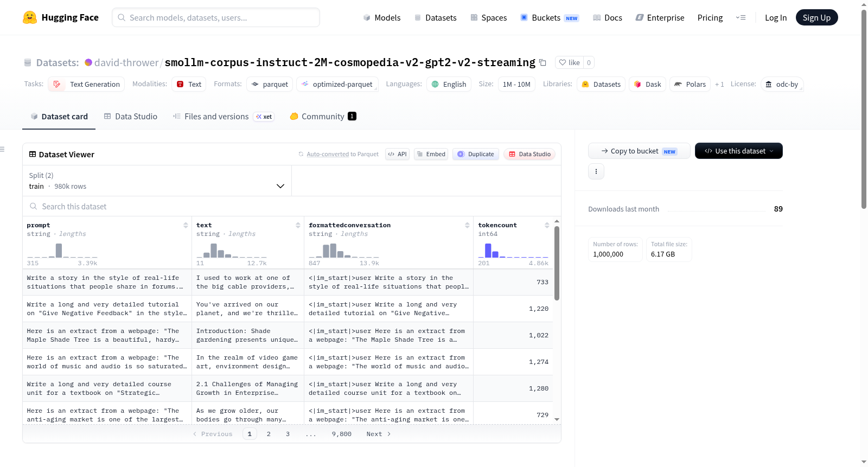Go to page 2 of results

point(269,434)
